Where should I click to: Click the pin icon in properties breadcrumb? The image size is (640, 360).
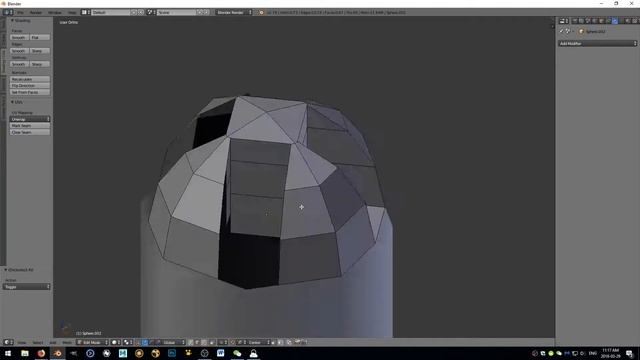(562, 31)
